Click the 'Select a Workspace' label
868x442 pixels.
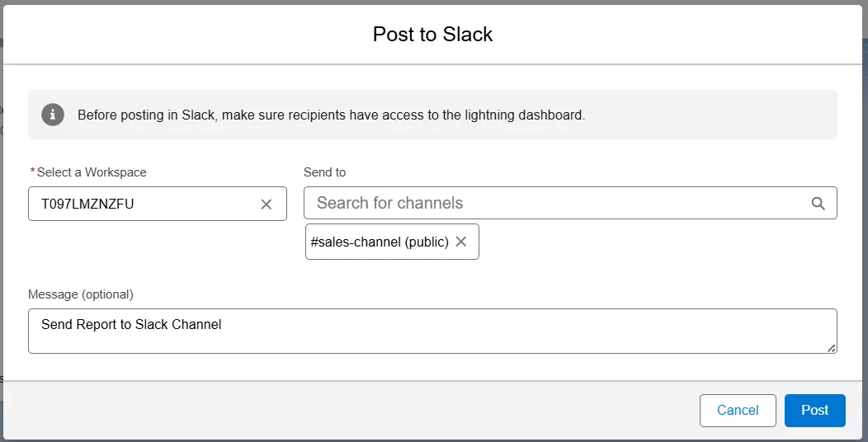[92, 172]
